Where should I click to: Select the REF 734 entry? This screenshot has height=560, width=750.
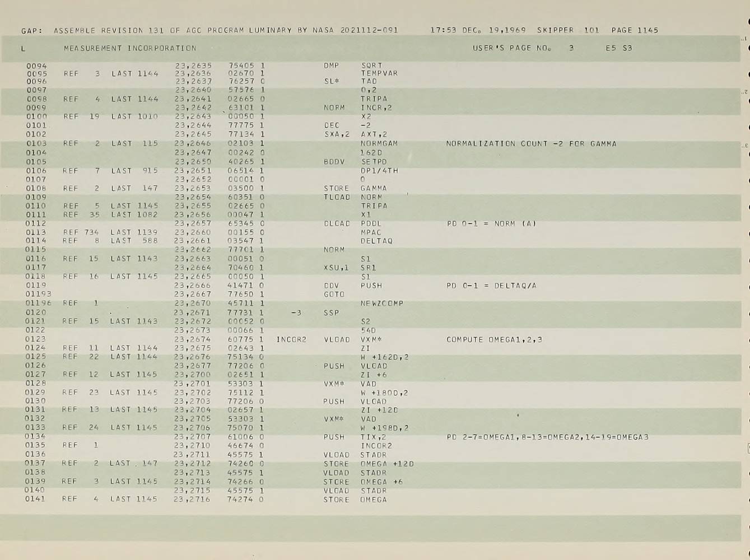coord(81,232)
